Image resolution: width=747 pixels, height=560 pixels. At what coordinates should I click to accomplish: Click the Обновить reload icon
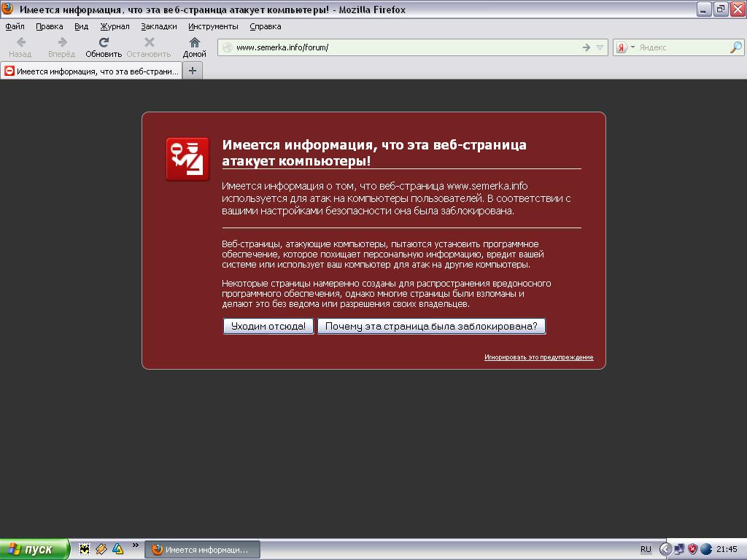point(104,43)
